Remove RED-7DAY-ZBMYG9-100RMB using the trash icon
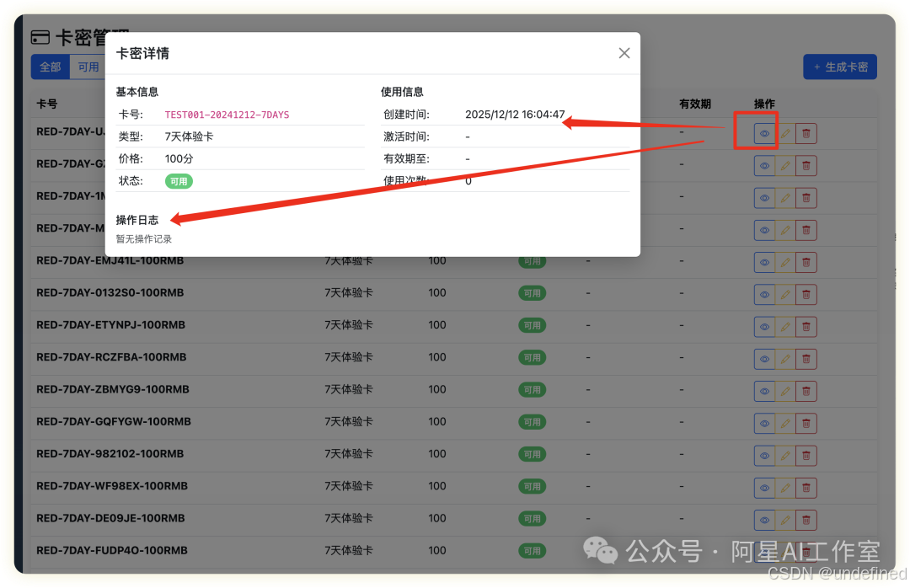Viewport: 910px width, 588px height. (806, 391)
